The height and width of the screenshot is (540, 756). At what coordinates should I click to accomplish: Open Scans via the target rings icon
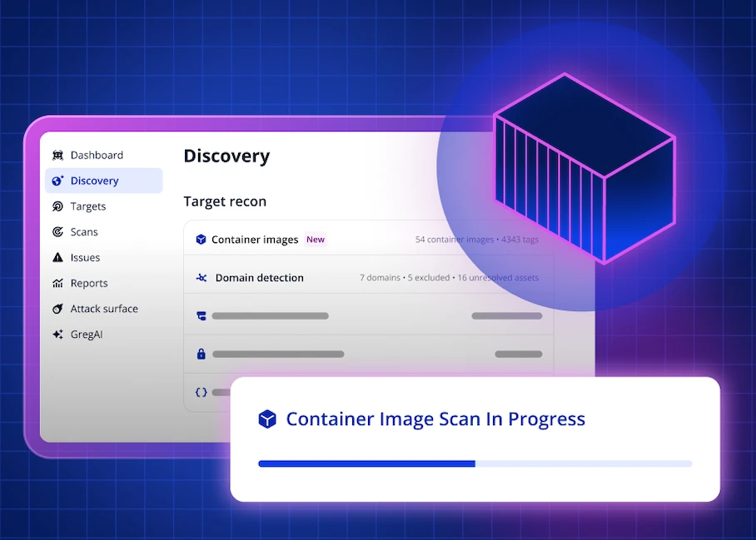[58, 231]
